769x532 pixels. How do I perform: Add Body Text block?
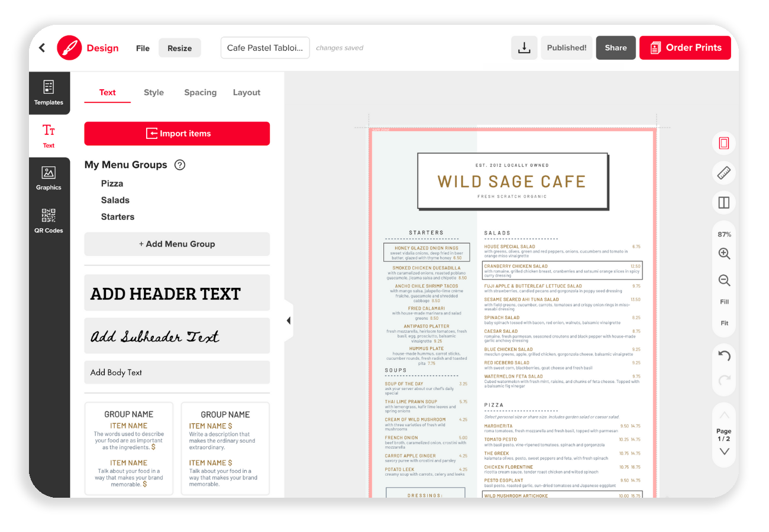coord(177,372)
